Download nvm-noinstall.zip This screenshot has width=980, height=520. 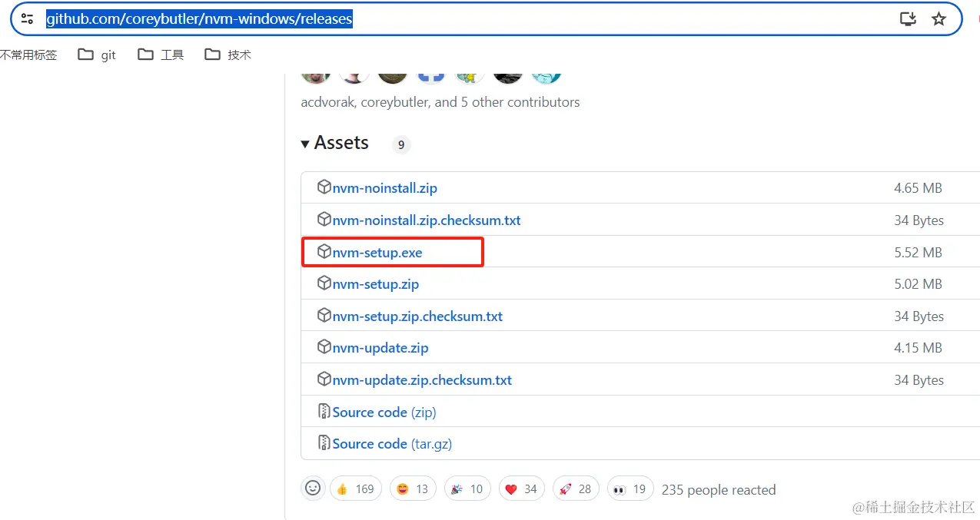click(385, 188)
